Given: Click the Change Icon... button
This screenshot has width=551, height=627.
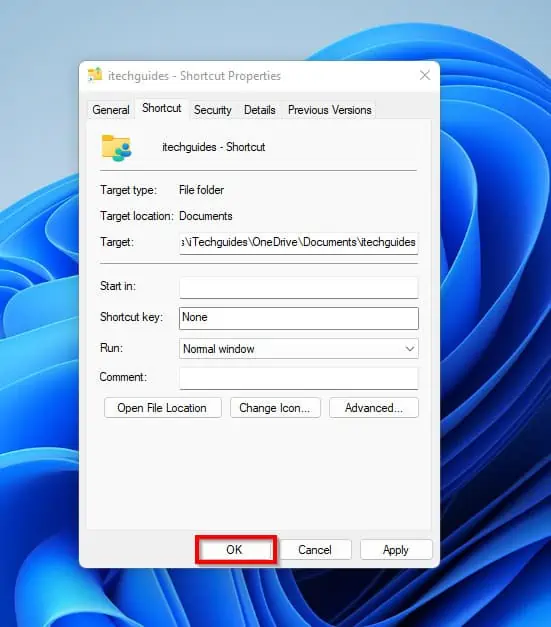Looking at the screenshot, I should [275, 408].
